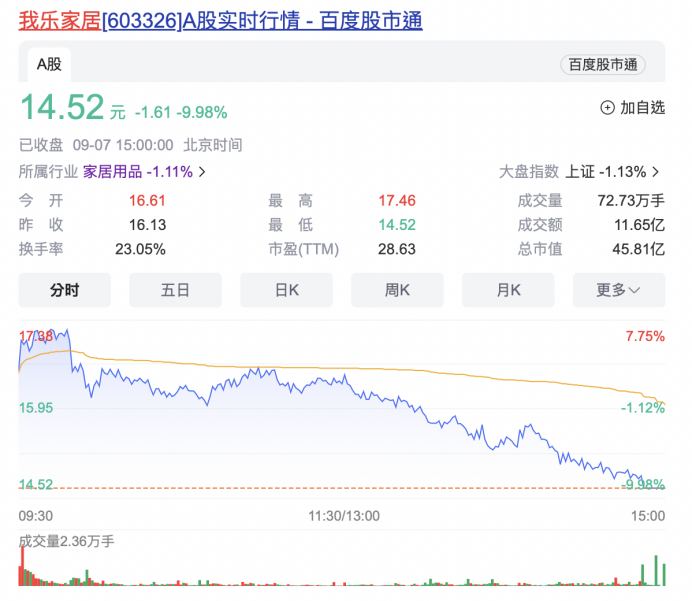Click the 09:30 time axis label
Viewport: 692px width, 601px height.
(36, 516)
